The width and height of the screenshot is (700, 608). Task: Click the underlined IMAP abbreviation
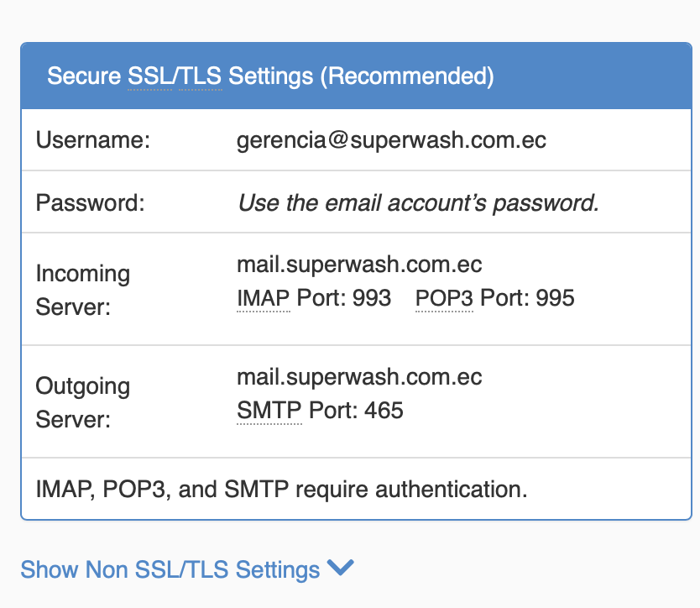[264, 298]
